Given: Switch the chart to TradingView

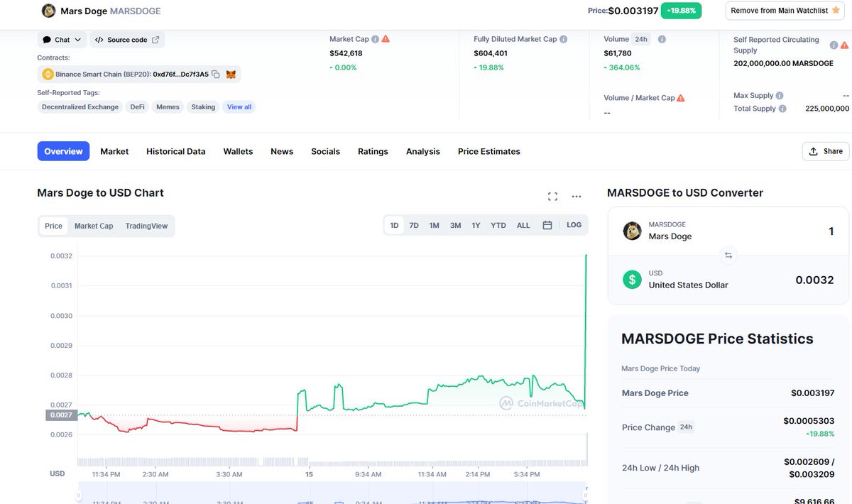Looking at the screenshot, I should pos(146,226).
